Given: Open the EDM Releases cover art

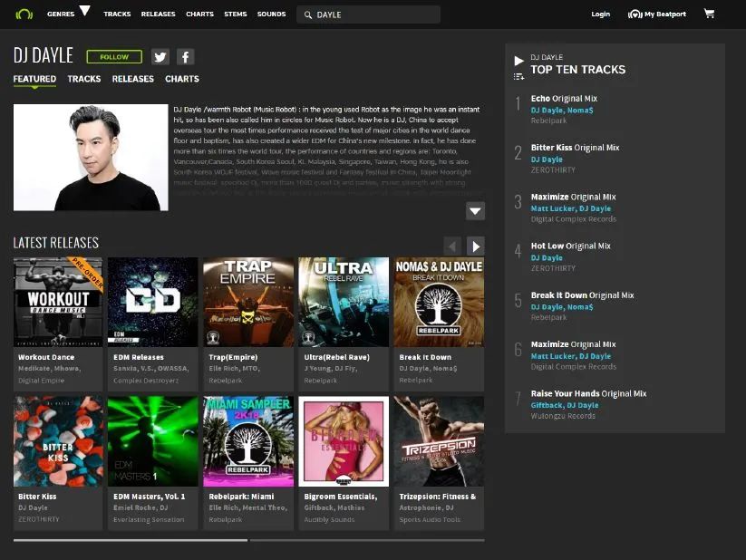Looking at the screenshot, I should click(152, 302).
